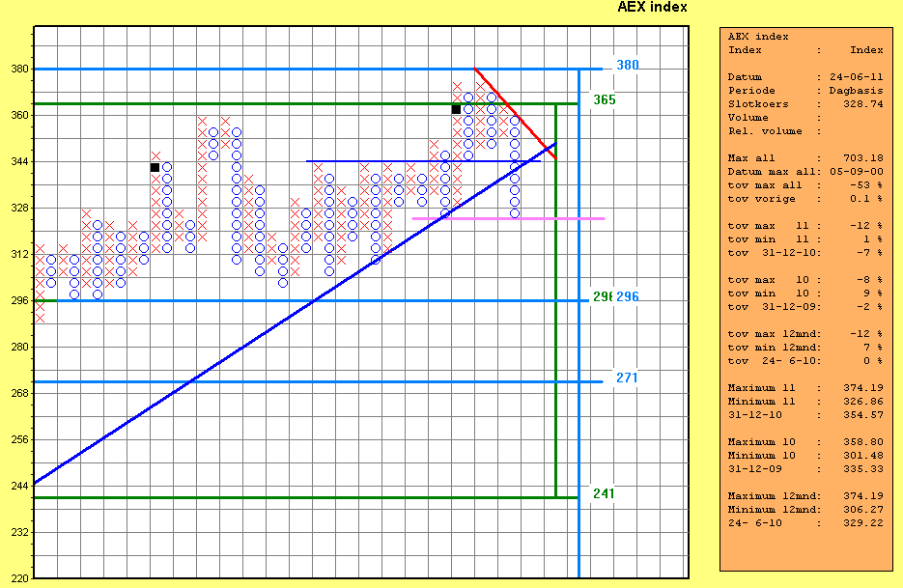
Task: Click the green 241 price label
Action: 604,493
